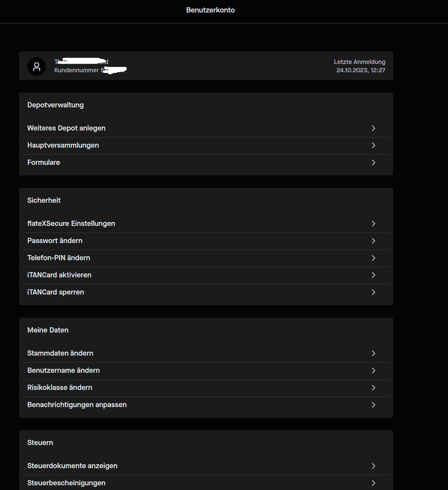Open Telefon-PIN ändern
This screenshot has height=490, width=448.
point(206,258)
